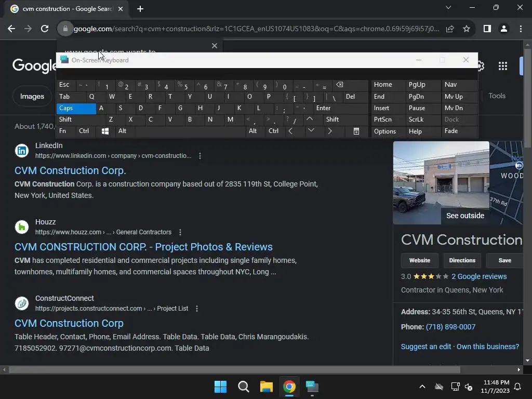The image size is (532, 399).
Task: Save CVM Construction place
Action: [x=505, y=261]
